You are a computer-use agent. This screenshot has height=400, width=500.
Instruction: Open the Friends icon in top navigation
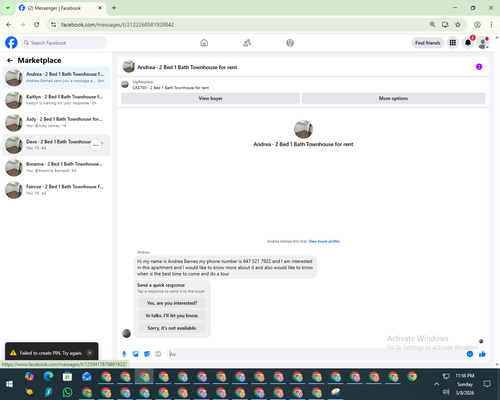coord(247,43)
